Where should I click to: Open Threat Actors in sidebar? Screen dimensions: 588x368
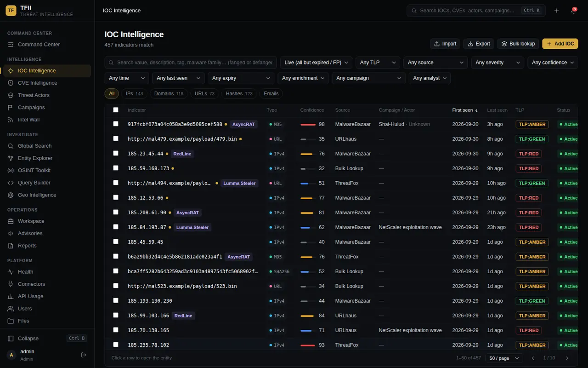47,95
